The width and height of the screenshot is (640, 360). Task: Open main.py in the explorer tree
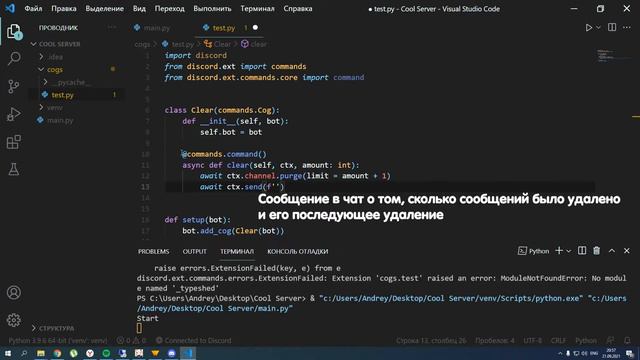click(60, 120)
